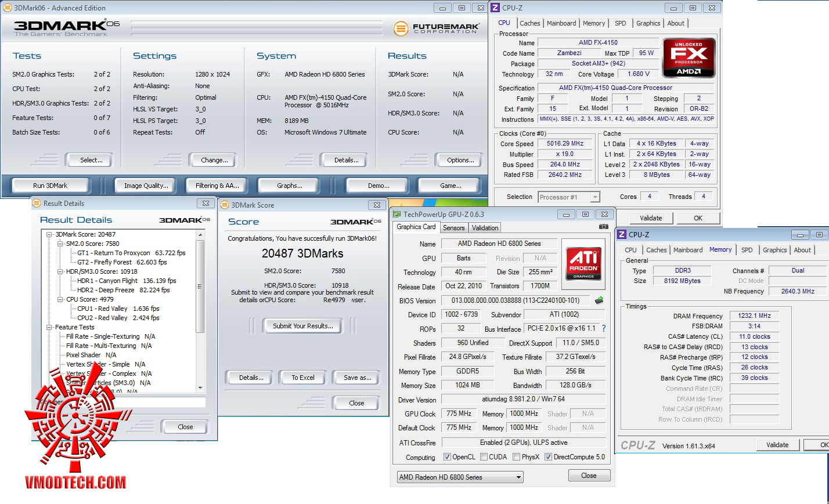The height and width of the screenshot is (504, 829).
Task: Click the CPU-Z icon in the upper CPU-Z title bar
Action: click(495, 8)
